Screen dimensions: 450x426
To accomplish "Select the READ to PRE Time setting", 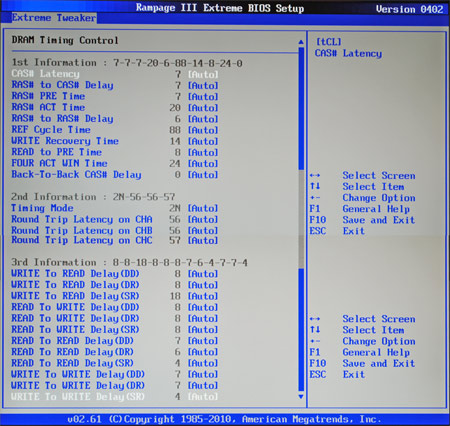I will pos(115,152).
